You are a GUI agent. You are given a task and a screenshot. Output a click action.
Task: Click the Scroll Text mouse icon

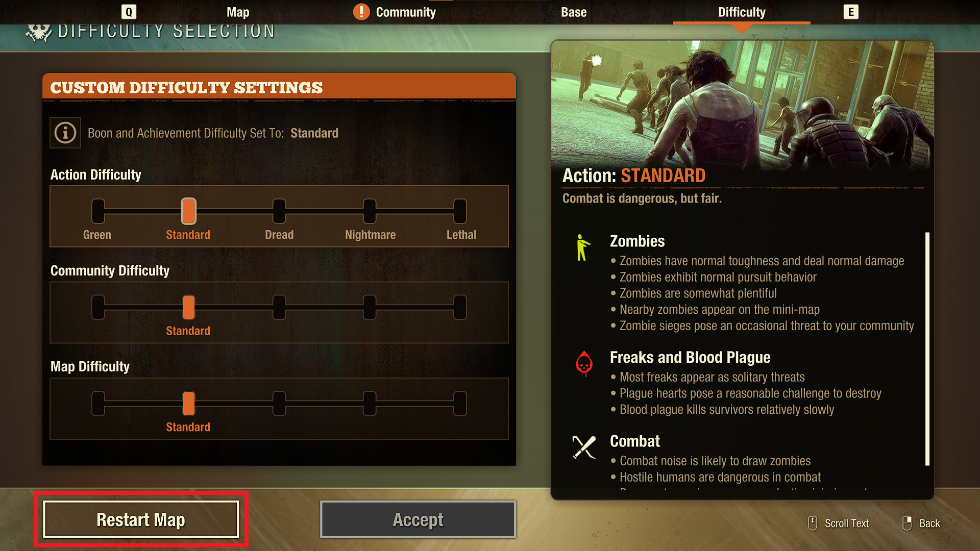(813, 523)
